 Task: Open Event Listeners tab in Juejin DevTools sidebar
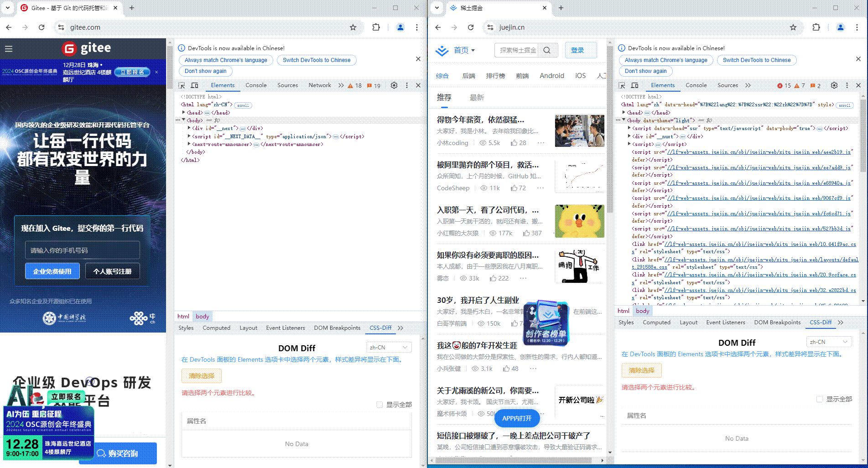tap(726, 322)
